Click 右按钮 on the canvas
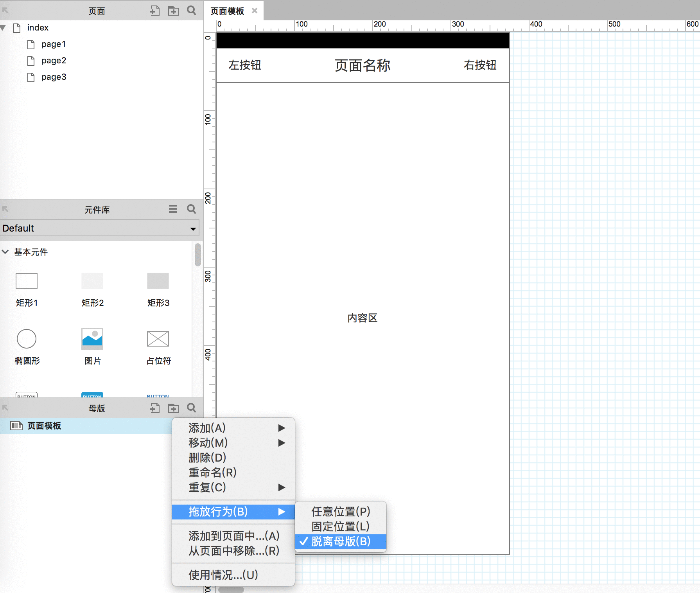The image size is (700, 593). [x=480, y=65]
